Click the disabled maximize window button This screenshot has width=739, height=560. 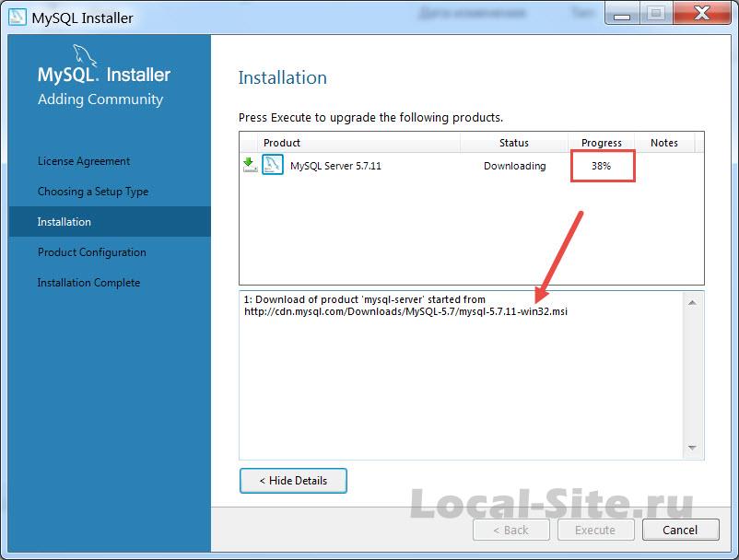coord(656,13)
